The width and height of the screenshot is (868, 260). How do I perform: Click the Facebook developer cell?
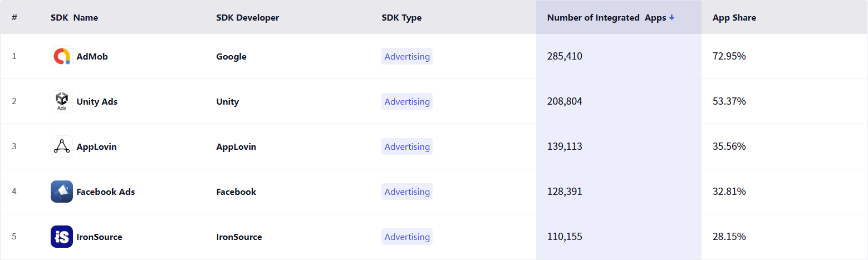[x=236, y=192]
